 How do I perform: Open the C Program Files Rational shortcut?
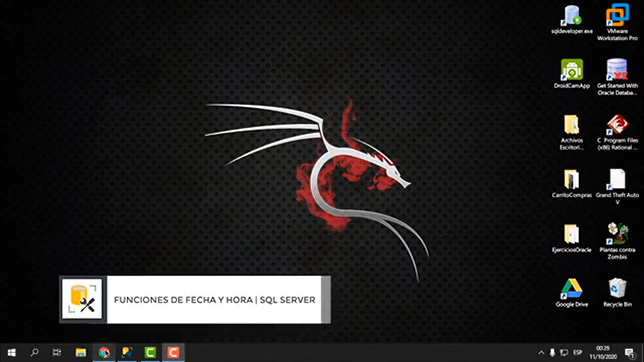(x=618, y=132)
